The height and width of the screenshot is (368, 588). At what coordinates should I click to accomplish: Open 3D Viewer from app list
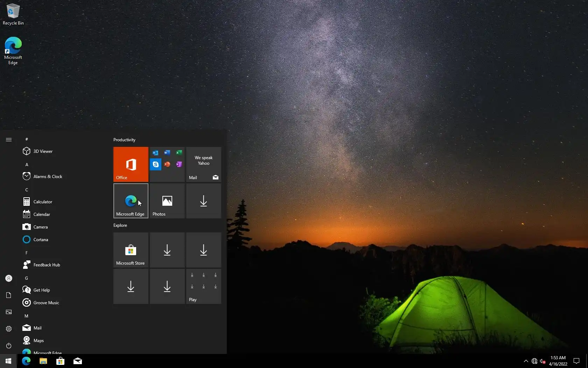click(x=63, y=151)
